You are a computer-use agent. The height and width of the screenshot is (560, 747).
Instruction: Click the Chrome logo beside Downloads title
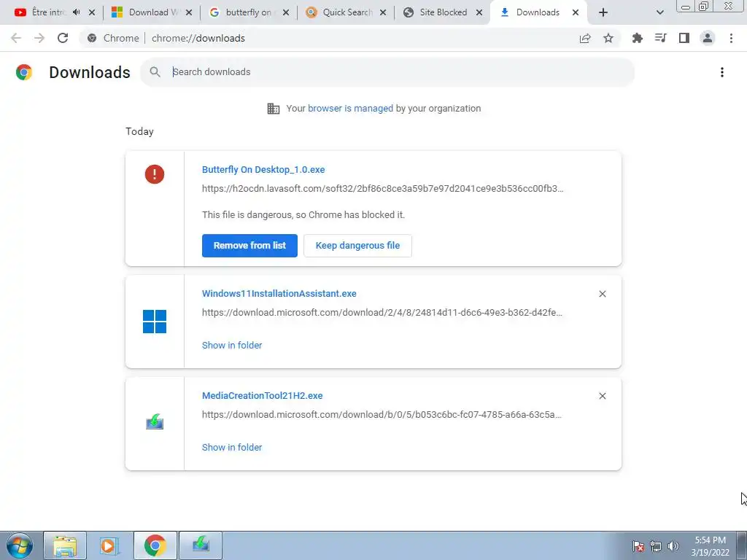24,72
